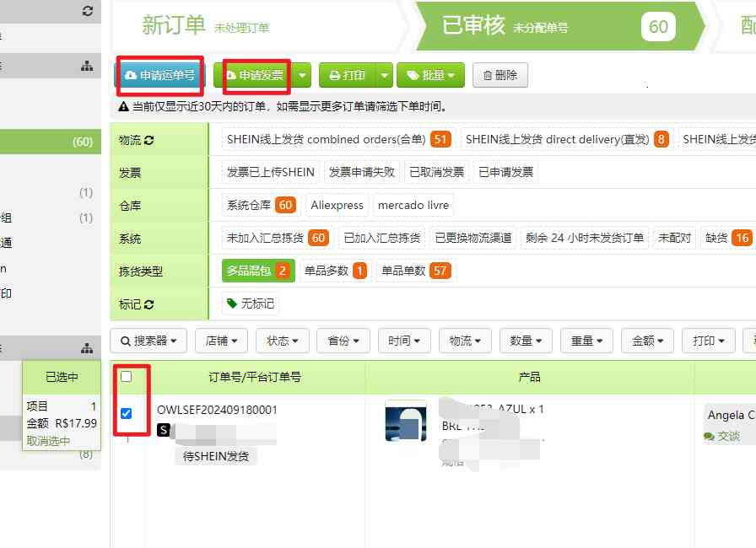Expand the arrow next to 申请发票

[304, 74]
